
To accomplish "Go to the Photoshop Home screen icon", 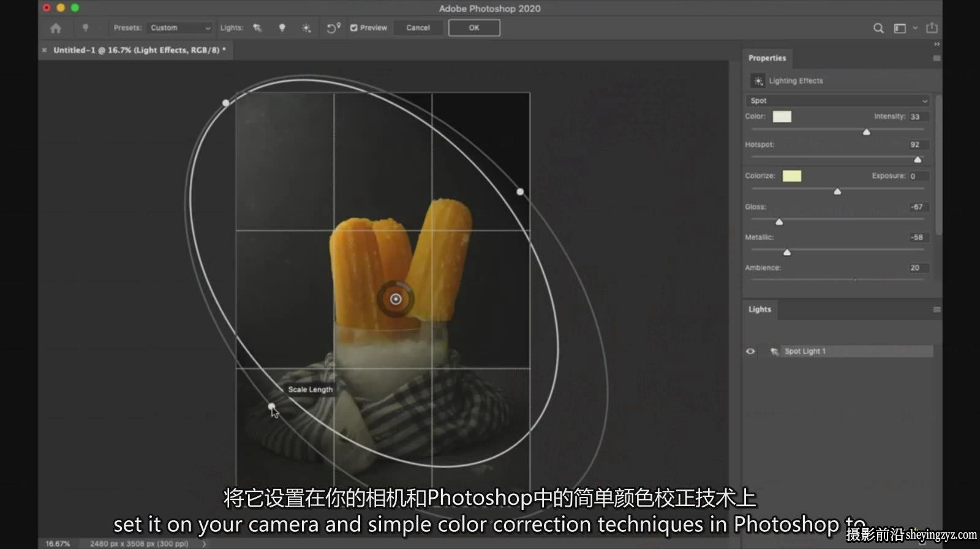I will point(56,28).
